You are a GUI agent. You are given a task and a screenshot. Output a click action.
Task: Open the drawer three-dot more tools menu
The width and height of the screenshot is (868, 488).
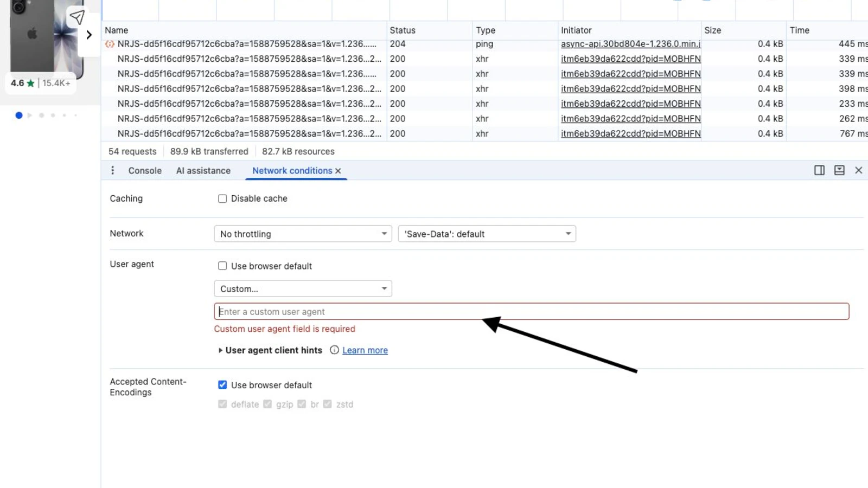[112, 170]
